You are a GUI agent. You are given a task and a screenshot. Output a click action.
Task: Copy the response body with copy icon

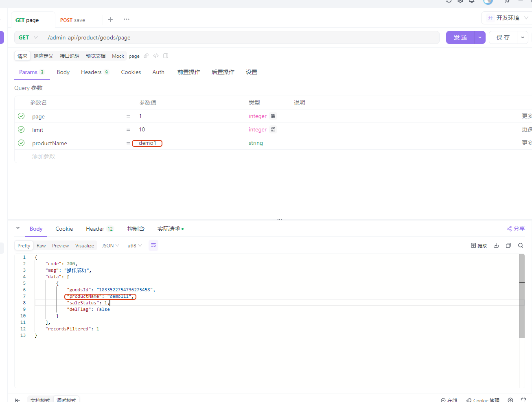pyautogui.click(x=508, y=245)
